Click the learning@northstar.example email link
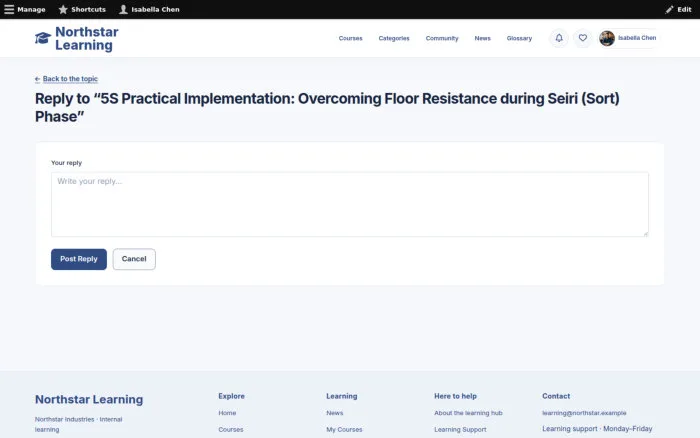Viewport: 700px width, 438px height. click(x=584, y=413)
